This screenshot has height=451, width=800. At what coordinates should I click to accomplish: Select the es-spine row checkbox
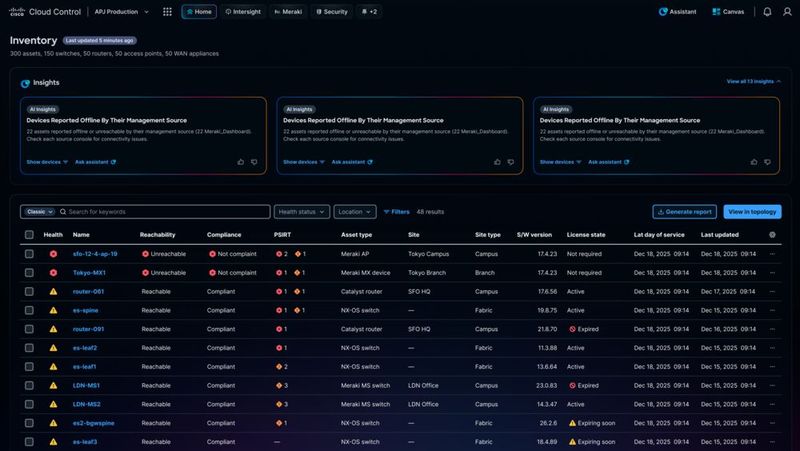tap(29, 310)
